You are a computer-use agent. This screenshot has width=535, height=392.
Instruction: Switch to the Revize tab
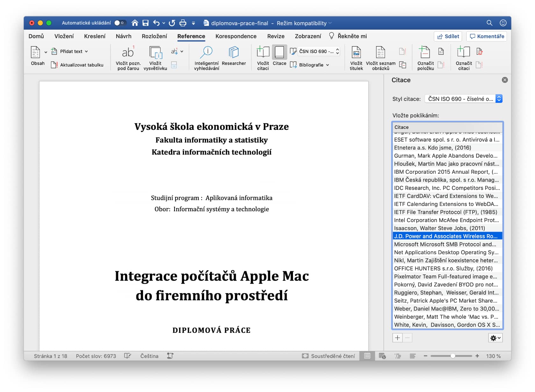[276, 36]
